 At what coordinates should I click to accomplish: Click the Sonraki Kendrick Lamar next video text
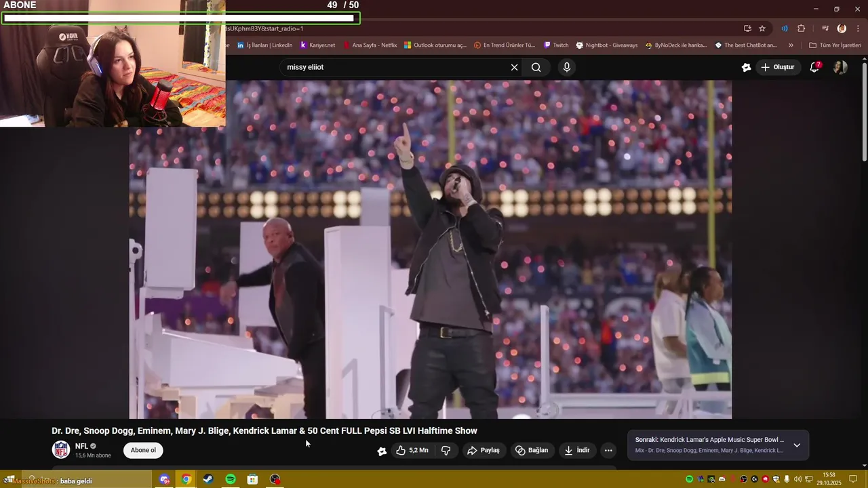click(709, 440)
